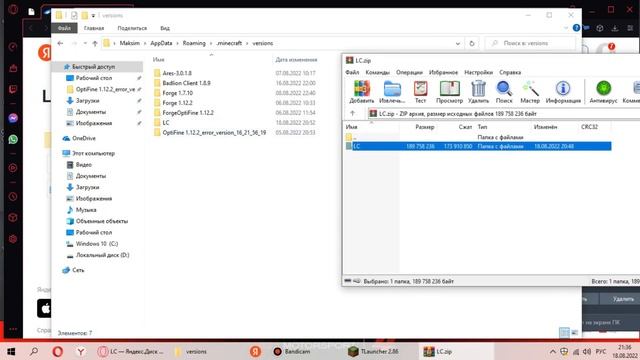Viewport: 640px width, 360px height.
Task: Open Музыка in the navigation pane
Action: point(86,210)
